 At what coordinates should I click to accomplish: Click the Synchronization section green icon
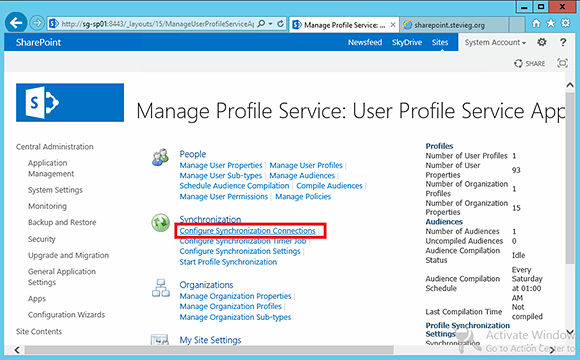(x=161, y=223)
